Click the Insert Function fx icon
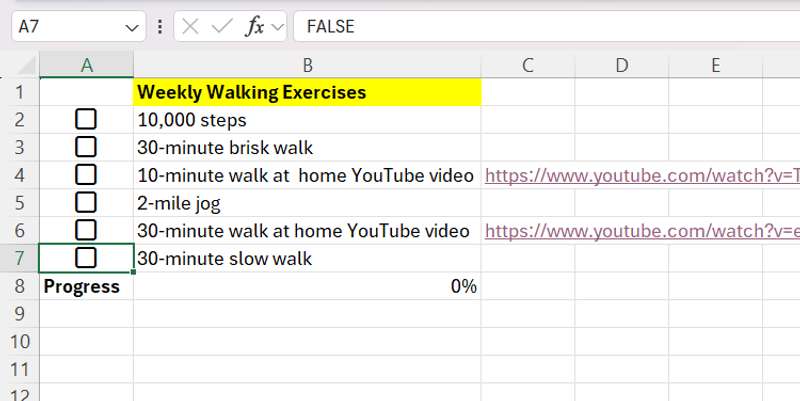The width and height of the screenshot is (800, 401). (x=255, y=27)
